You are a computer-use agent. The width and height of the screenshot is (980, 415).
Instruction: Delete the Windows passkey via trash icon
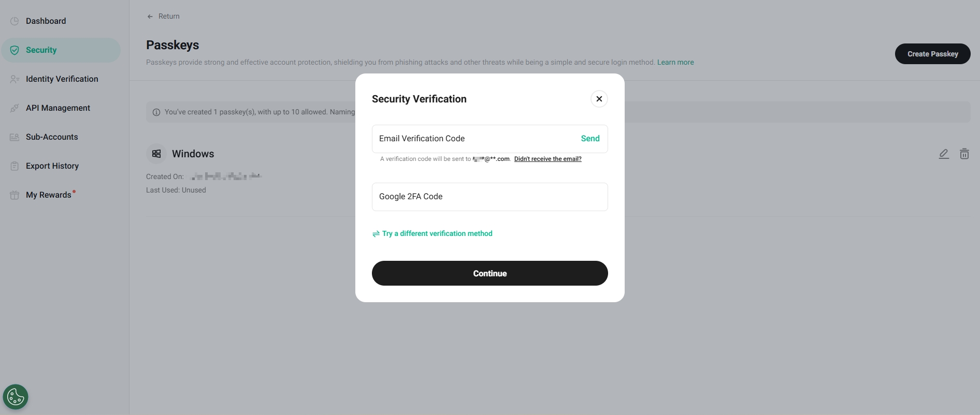pyautogui.click(x=964, y=154)
